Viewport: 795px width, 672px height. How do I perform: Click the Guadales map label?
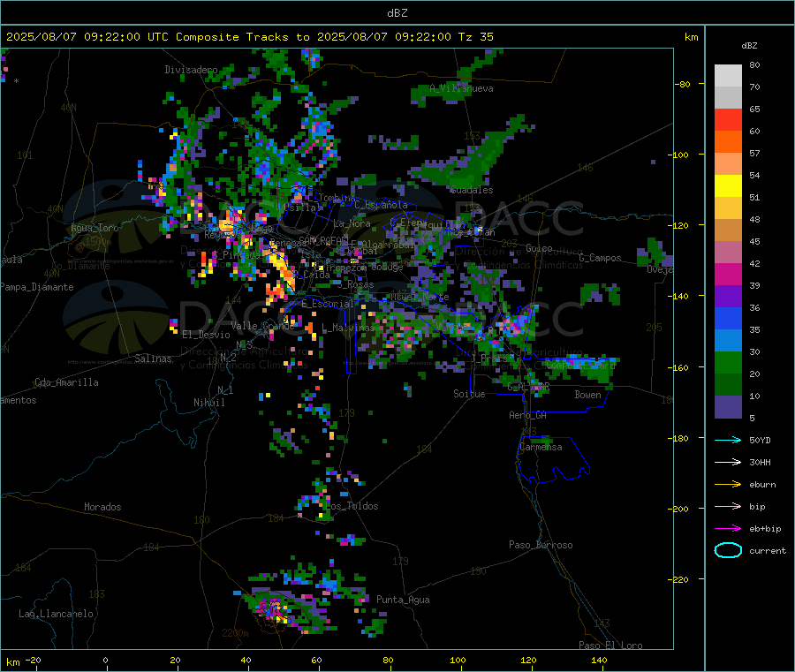click(472, 190)
